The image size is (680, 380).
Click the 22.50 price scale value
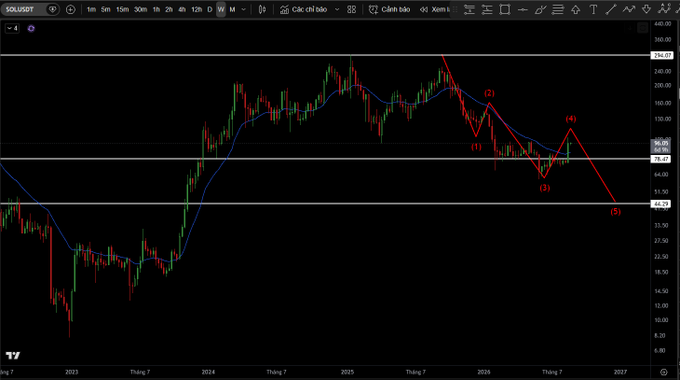661,256
